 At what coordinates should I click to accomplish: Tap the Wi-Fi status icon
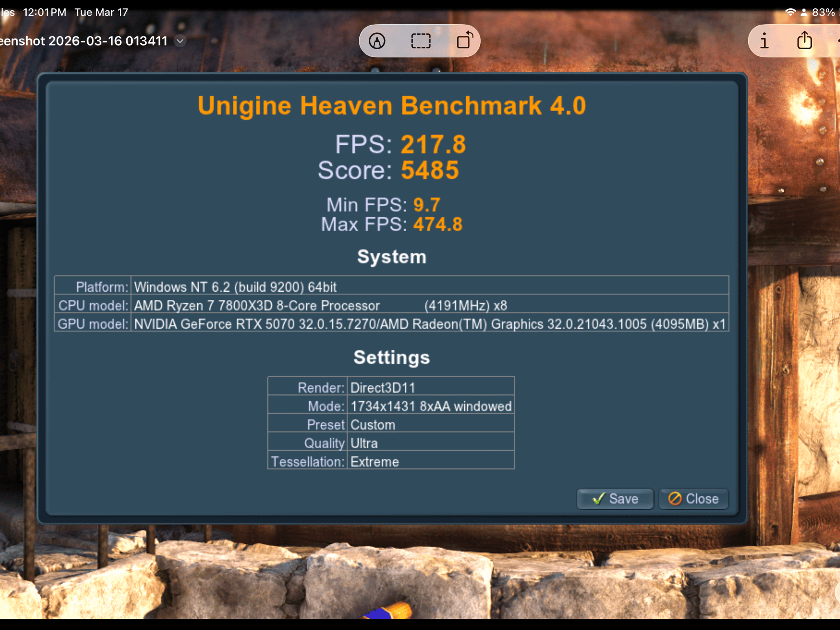pyautogui.click(x=790, y=12)
